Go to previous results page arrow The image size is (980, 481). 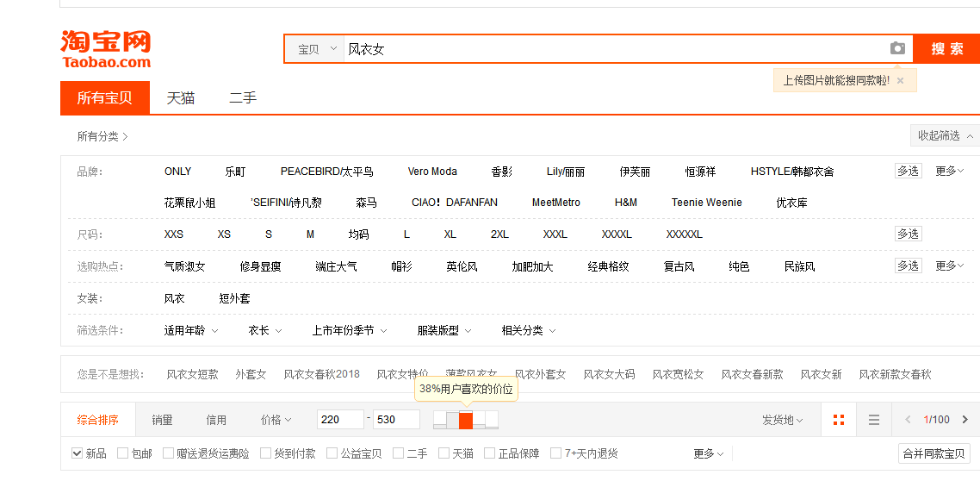pos(908,420)
